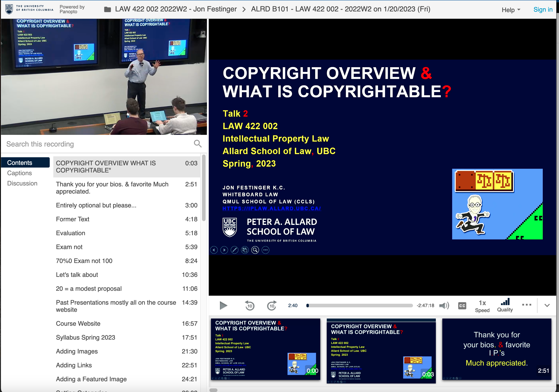Jump to 'Course Website' entry
The image size is (559, 392).
coord(127,324)
